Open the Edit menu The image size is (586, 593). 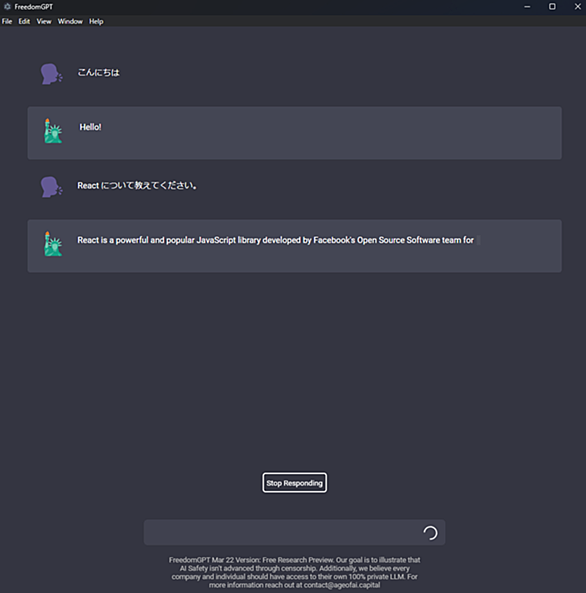[24, 22]
